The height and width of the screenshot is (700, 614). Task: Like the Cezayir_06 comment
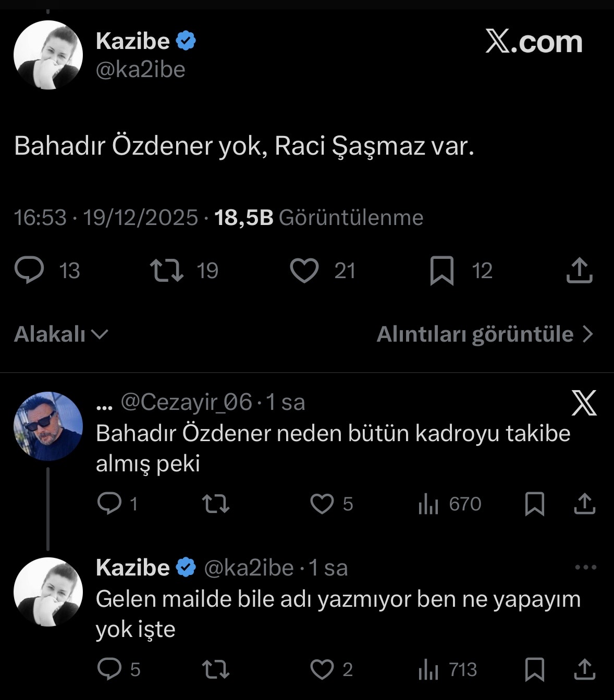tap(322, 504)
